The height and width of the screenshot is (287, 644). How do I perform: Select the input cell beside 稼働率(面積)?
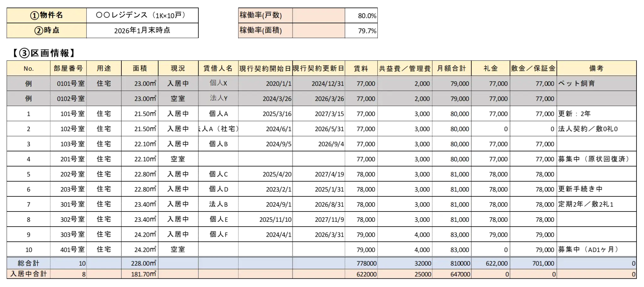point(318,31)
